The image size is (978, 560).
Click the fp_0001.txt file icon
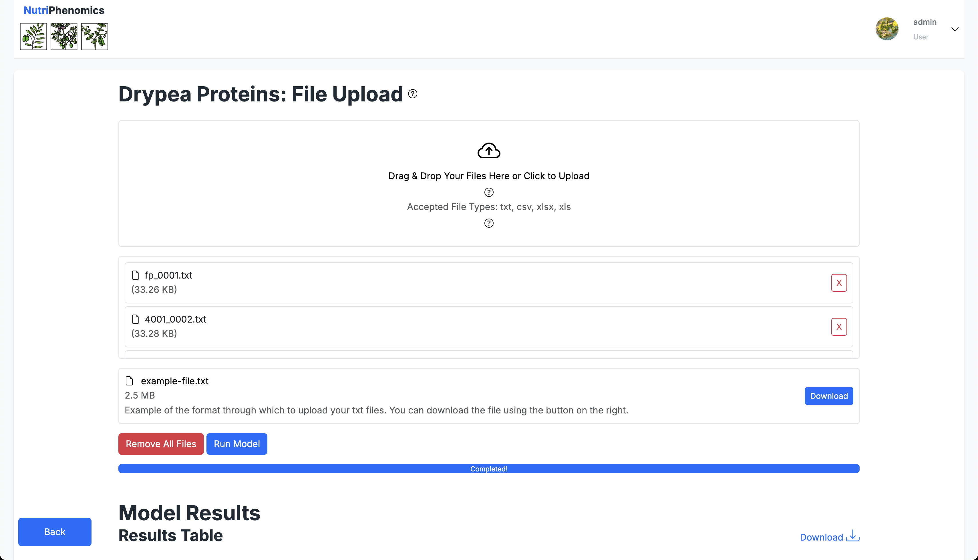(136, 275)
